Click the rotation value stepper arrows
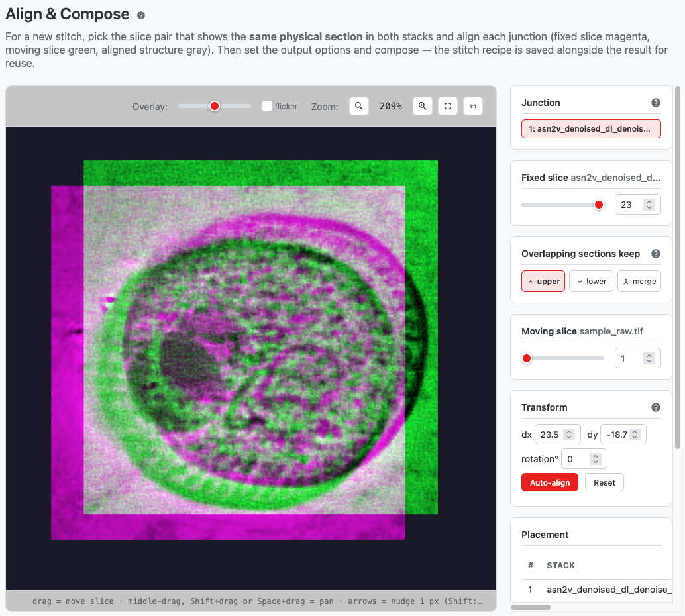 [596, 459]
